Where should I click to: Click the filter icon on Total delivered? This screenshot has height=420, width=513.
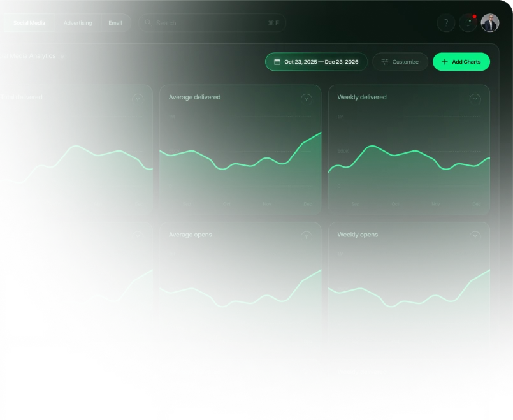[138, 99]
